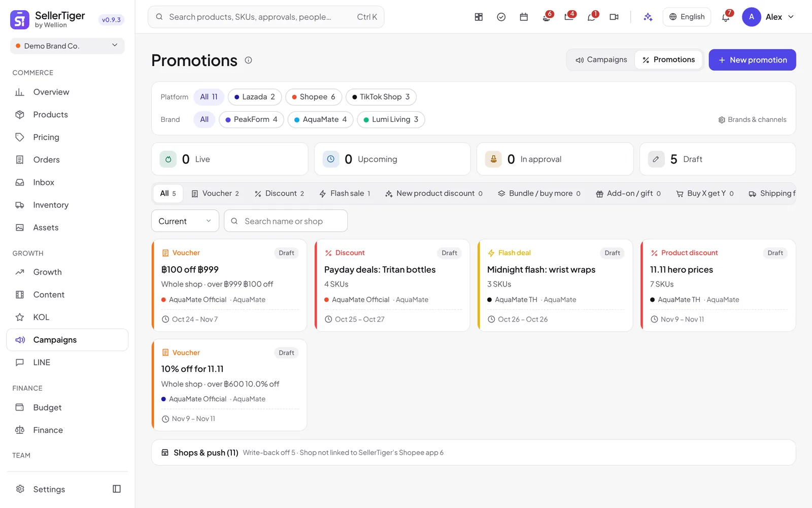Viewport: 812px width, 508px height.
Task: Open the Draft status summary card
Action: (718, 159)
